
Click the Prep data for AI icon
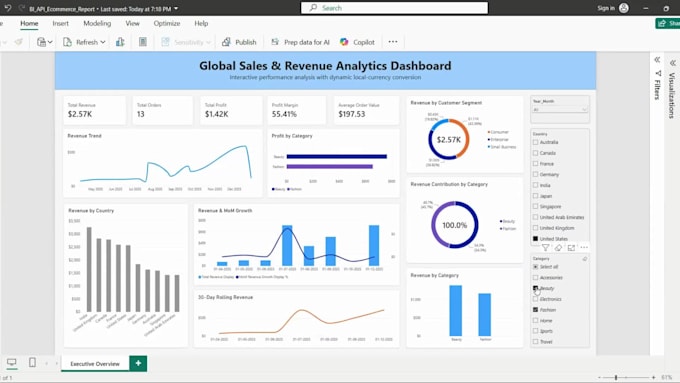(275, 42)
